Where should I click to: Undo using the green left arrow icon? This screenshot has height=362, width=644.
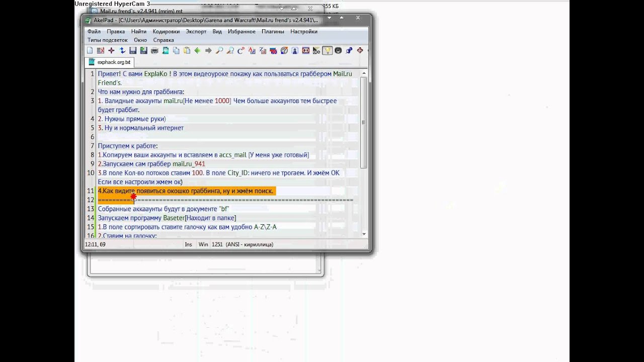coord(198,50)
